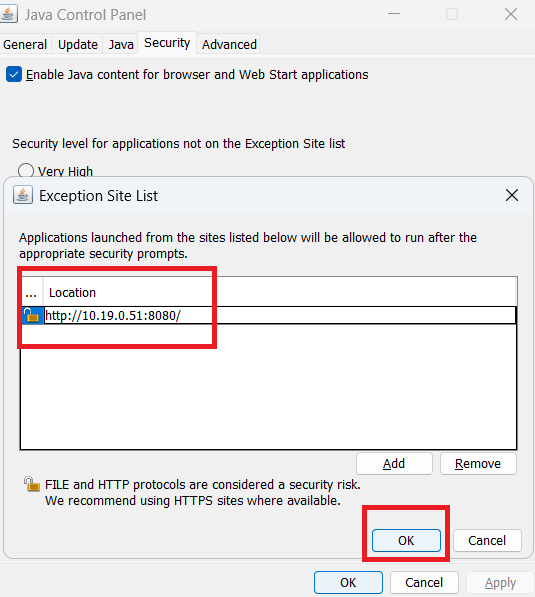Viewport: 535px width, 597px height.
Task: Click the Exception Site List Java icon
Action: pos(22,195)
